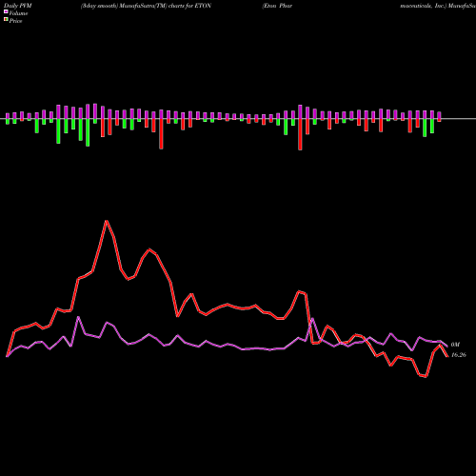Click the 'Daily PVM' title text
The width and height of the screenshot is (476, 476).
tap(18, 6)
